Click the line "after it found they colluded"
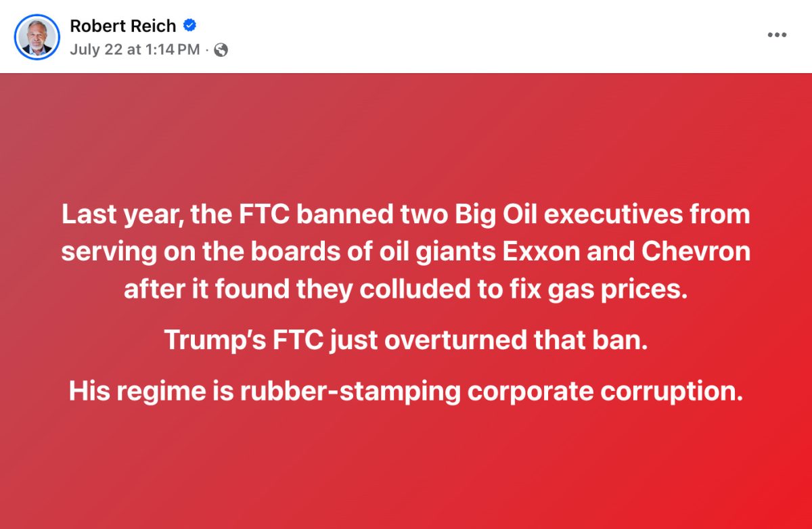This screenshot has width=812, height=529. [406, 289]
